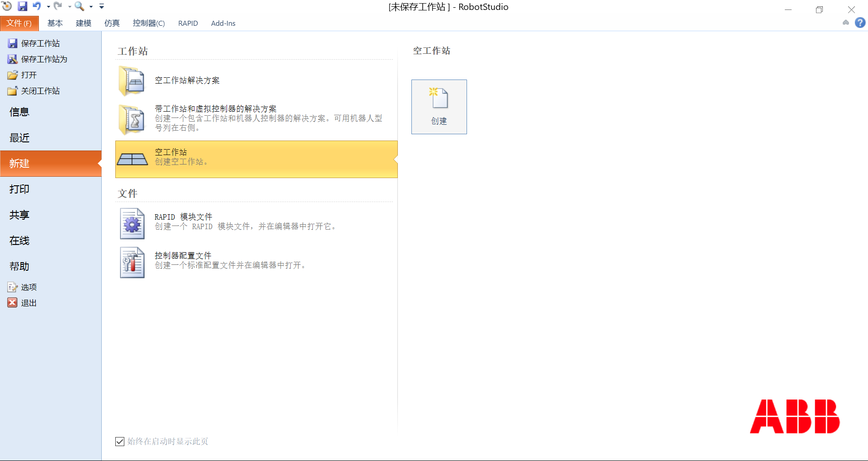This screenshot has width=868, height=461.
Task: Switch to the 控制器(C) ribbon tab
Action: pos(149,24)
